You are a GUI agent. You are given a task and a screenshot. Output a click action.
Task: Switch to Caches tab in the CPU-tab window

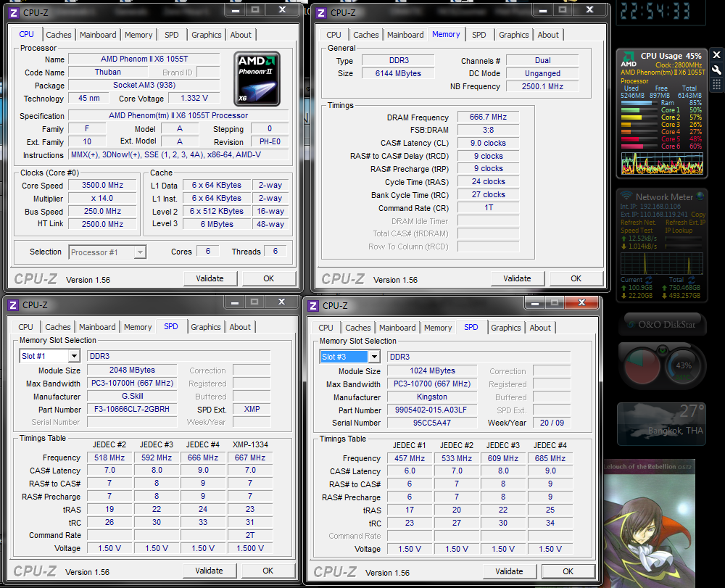(x=59, y=35)
